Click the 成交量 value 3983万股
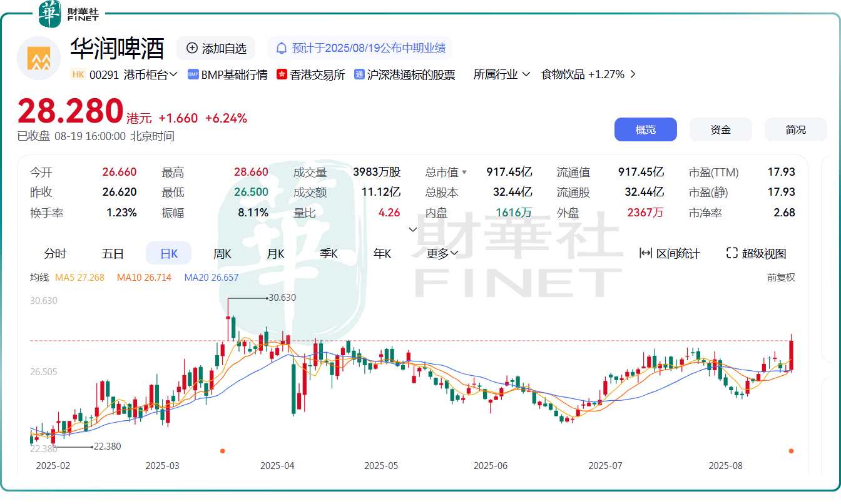 tap(377, 172)
